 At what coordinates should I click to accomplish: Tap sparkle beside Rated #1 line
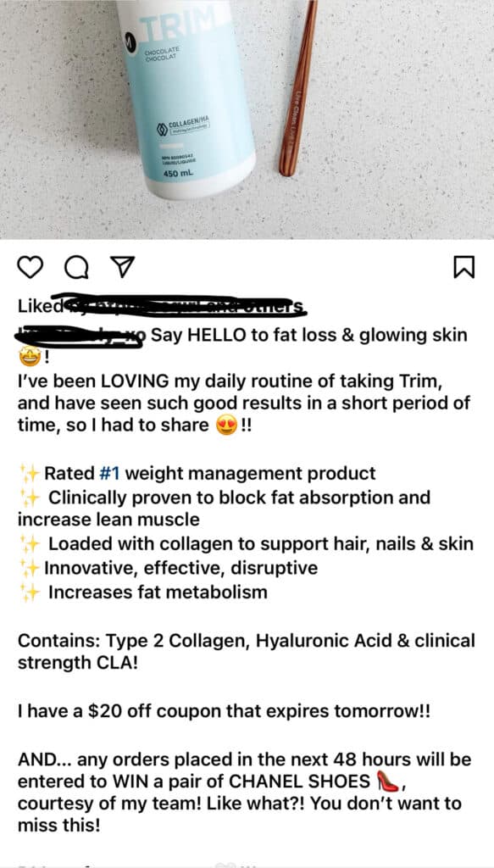pyautogui.click(x=29, y=474)
